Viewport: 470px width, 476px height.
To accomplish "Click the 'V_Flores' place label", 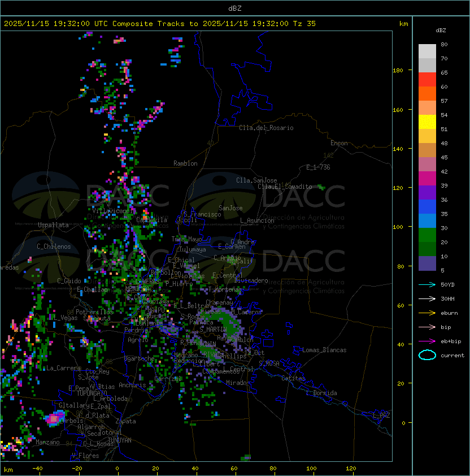I will point(85,456).
